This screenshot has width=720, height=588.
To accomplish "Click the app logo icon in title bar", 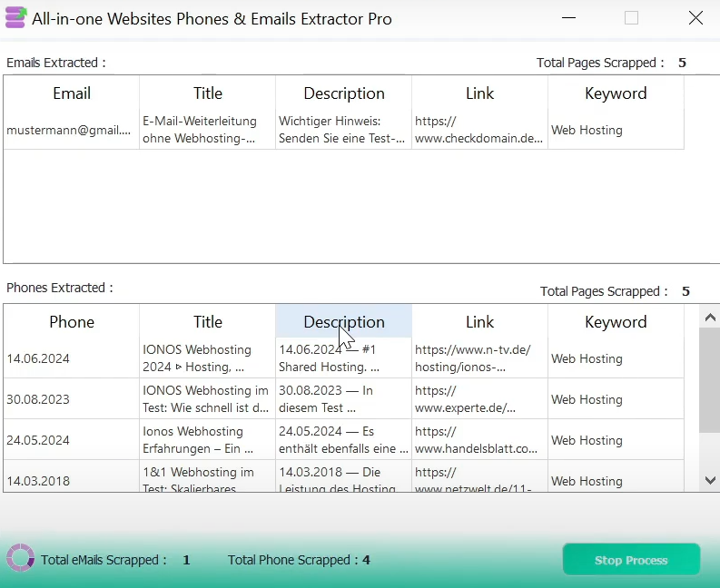I will click(15, 18).
